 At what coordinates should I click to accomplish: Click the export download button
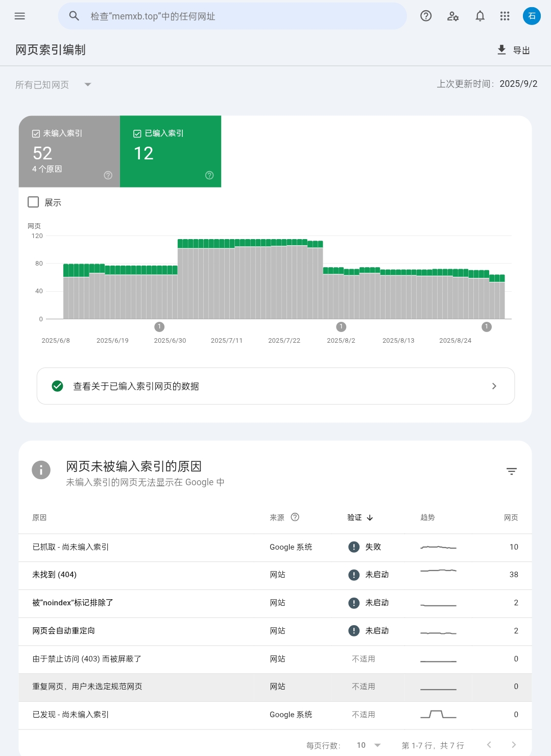coord(514,50)
